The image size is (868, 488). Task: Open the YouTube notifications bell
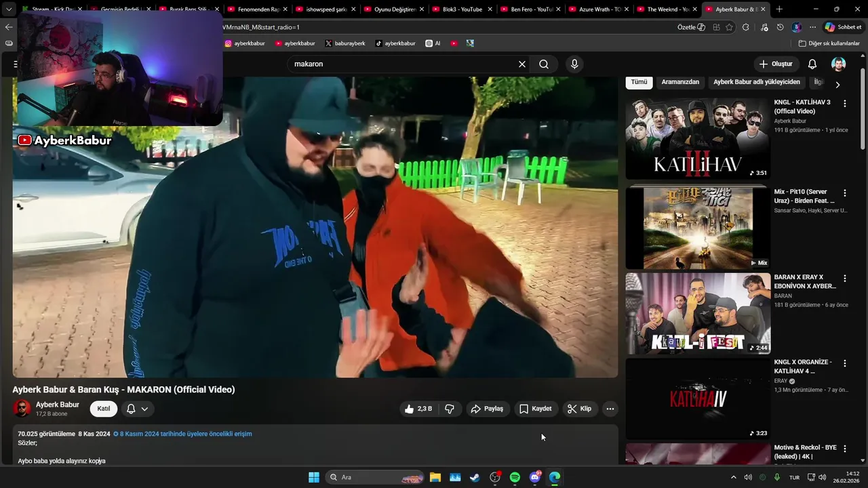click(812, 64)
